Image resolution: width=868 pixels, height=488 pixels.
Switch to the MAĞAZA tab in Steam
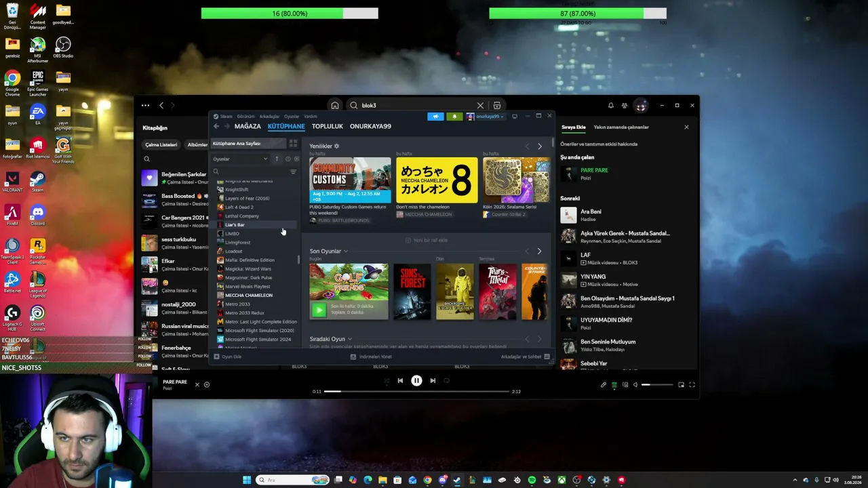point(248,127)
